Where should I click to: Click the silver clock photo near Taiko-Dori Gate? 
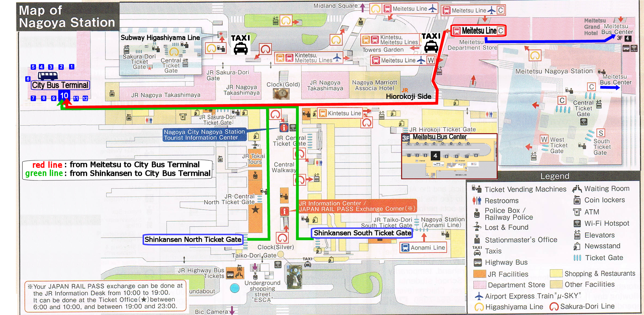coord(295,277)
